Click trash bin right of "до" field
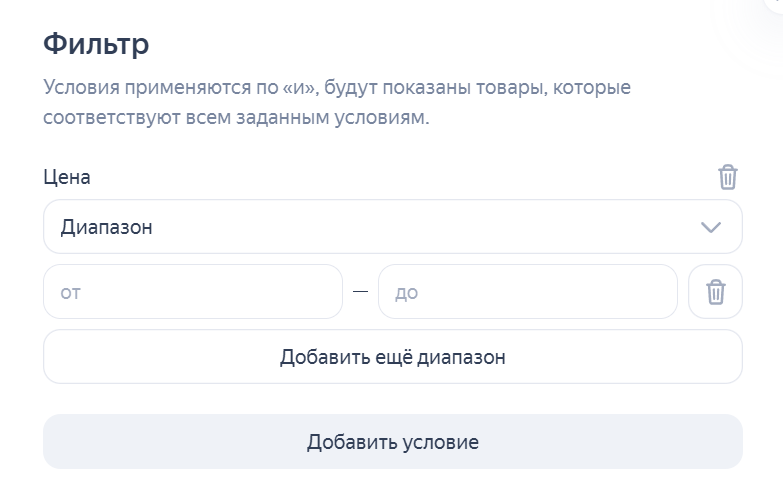 point(715,292)
